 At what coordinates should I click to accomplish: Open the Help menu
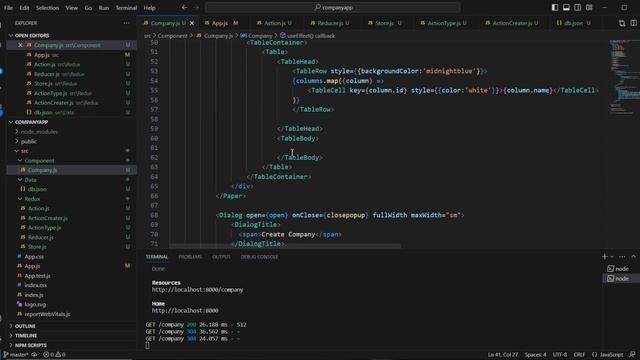149,8
